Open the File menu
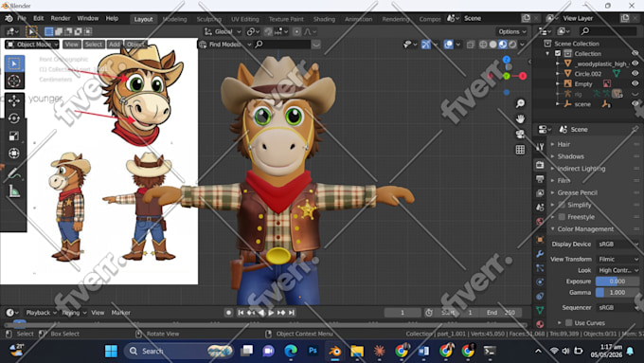 point(22,19)
